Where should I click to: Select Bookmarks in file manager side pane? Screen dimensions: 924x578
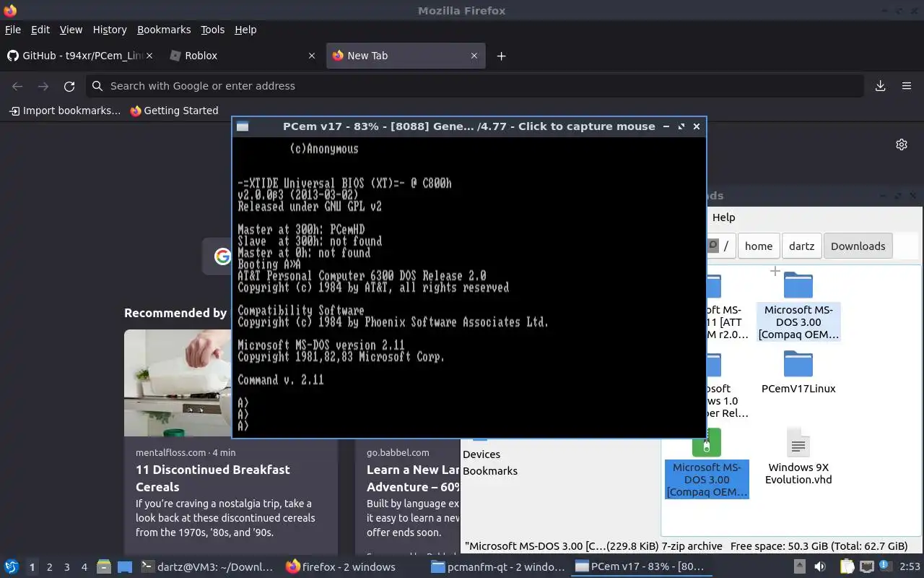(x=490, y=471)
